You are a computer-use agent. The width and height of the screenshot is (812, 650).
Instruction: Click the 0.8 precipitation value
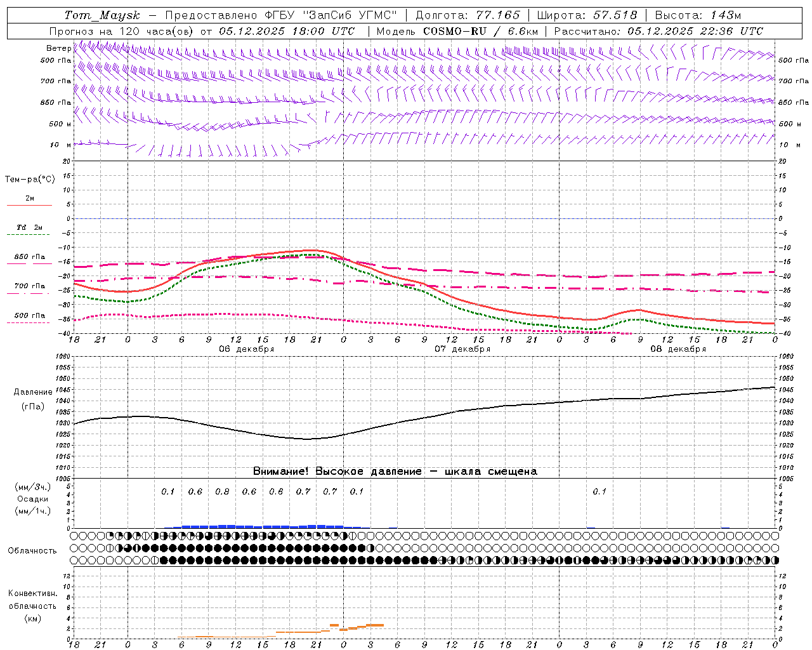(222, 491)
